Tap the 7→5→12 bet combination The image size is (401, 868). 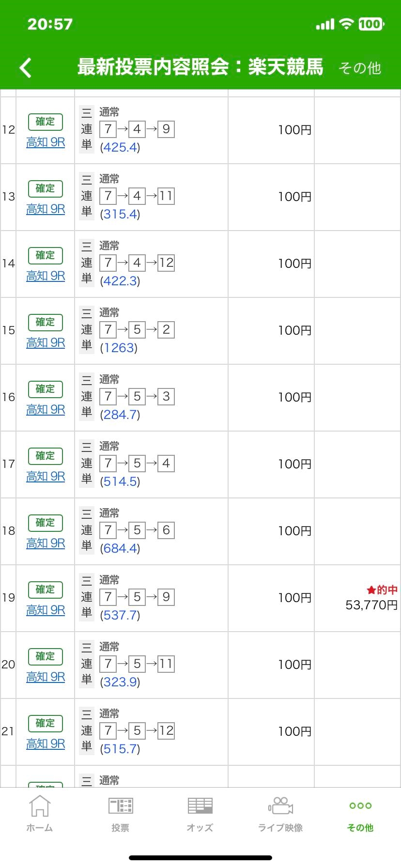[x=137, y=730]
